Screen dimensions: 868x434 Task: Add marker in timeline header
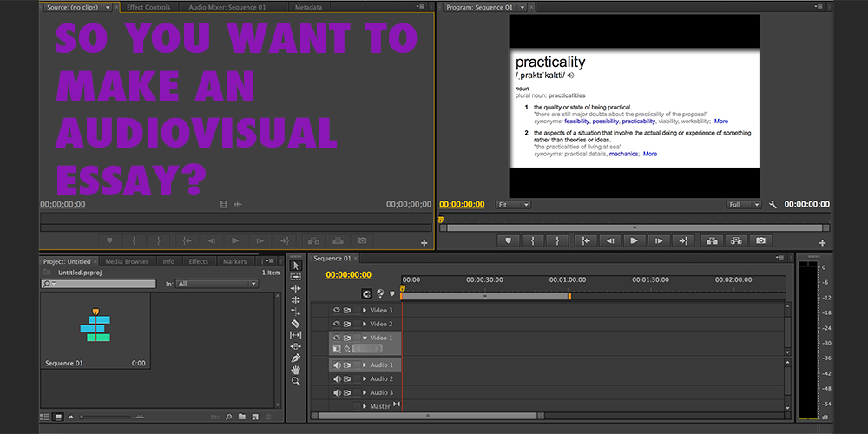392,293
